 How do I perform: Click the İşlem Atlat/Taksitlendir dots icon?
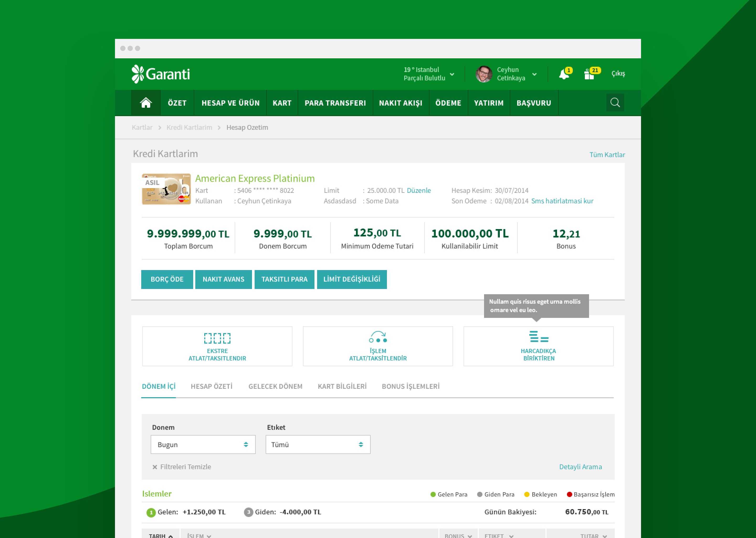click(x=378, y=337)
